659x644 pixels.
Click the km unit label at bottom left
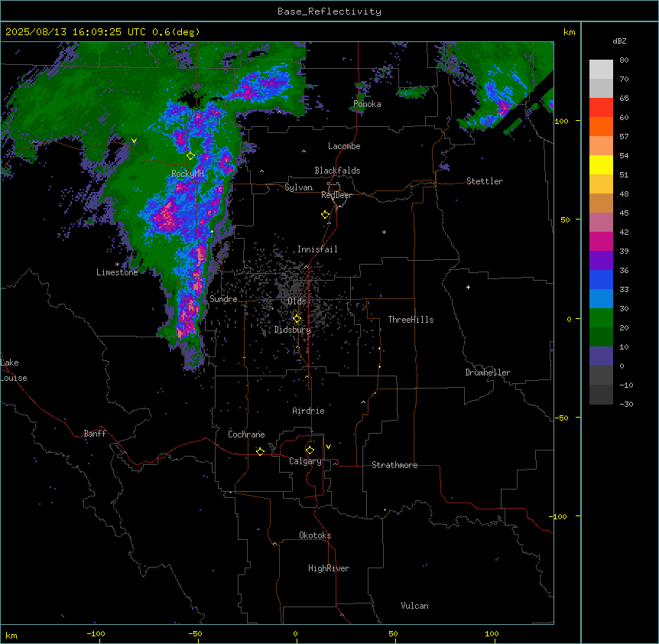pyautogui.click(x=11, y=635)
